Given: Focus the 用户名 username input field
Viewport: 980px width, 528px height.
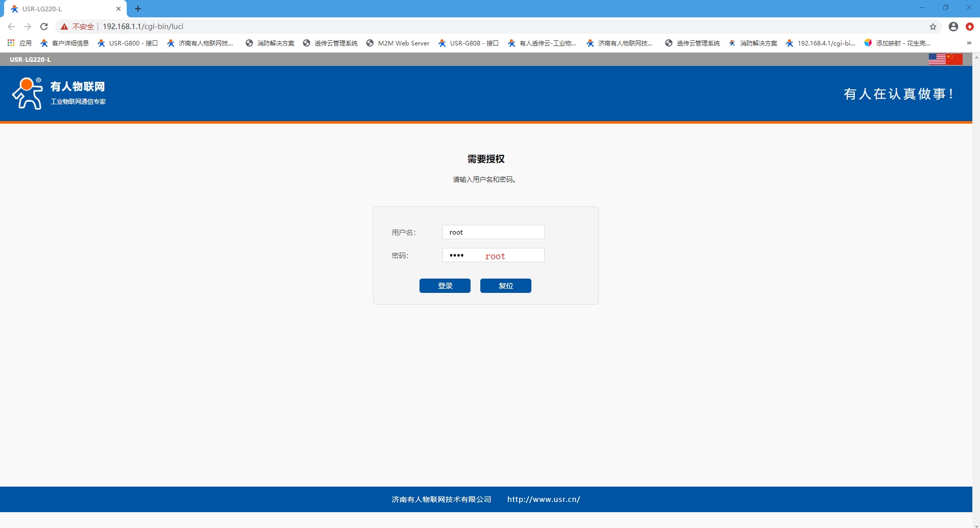Looking at the screenshot, I should point(493,232).
